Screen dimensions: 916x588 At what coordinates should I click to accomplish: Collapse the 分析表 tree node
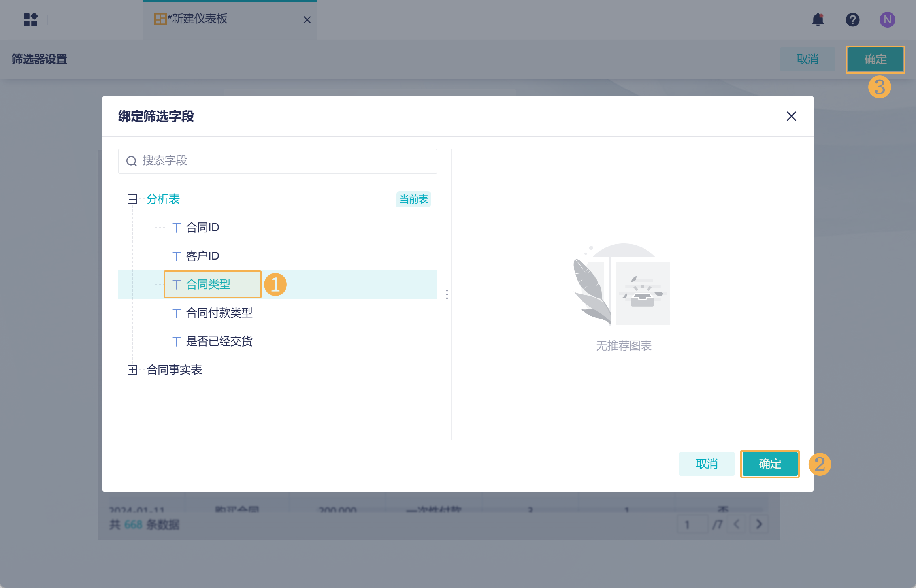132,199
